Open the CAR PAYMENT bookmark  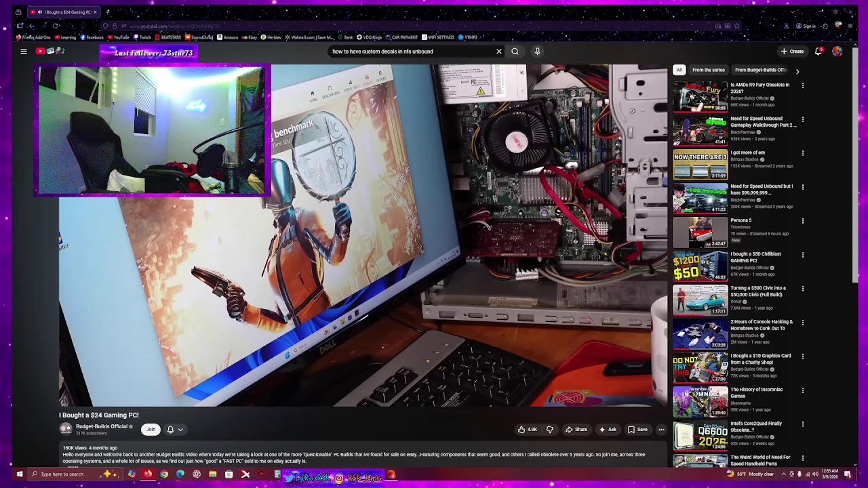402,37
